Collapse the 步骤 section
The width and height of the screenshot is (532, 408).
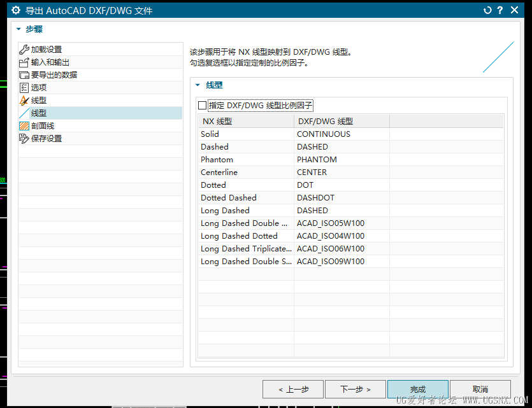click(x=18, y=29)
